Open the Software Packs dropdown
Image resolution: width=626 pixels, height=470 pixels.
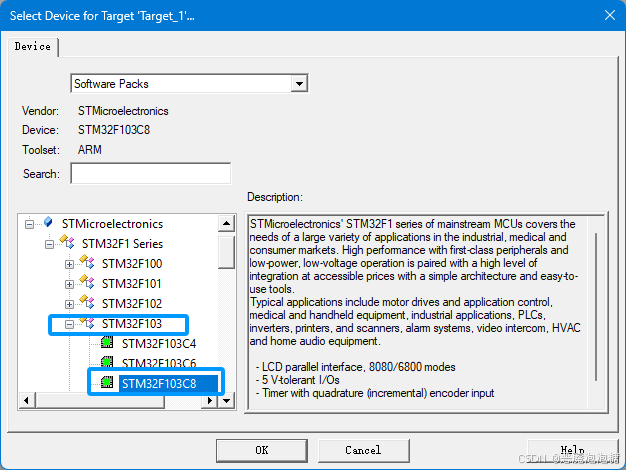299,83
